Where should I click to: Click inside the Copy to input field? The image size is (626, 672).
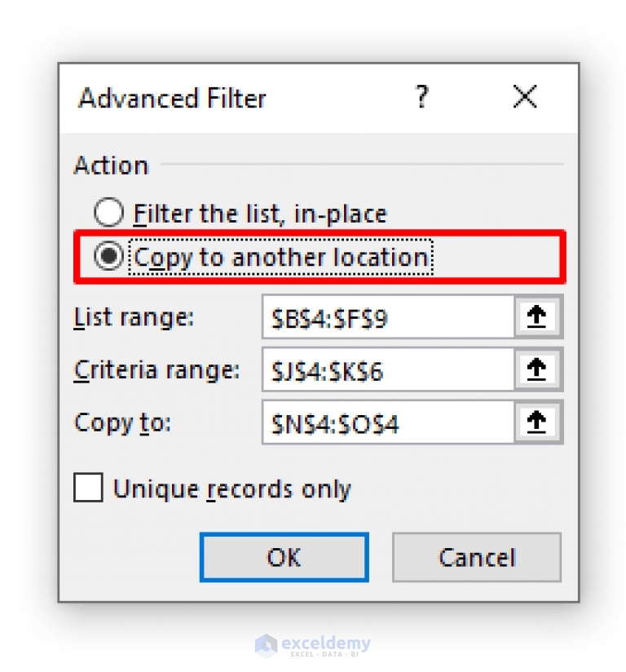coord(408,422)
